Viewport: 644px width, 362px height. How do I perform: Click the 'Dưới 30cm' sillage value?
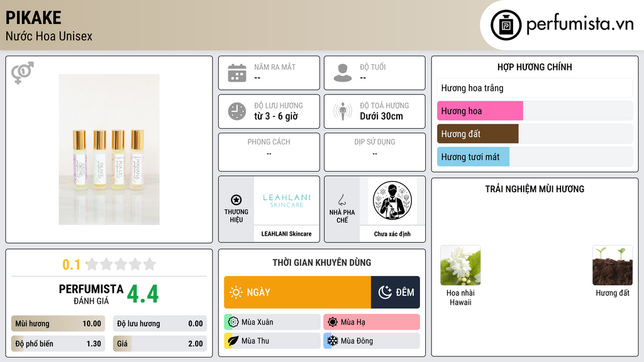382,116
